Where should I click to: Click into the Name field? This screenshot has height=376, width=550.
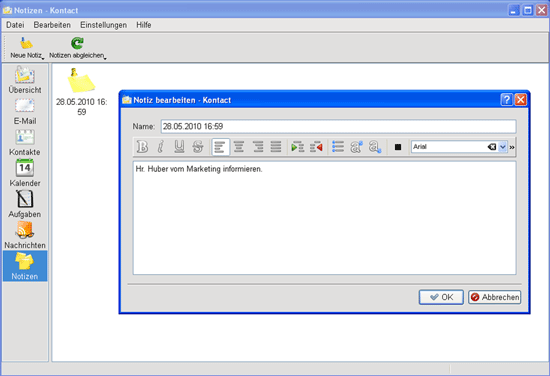point(338,126)
